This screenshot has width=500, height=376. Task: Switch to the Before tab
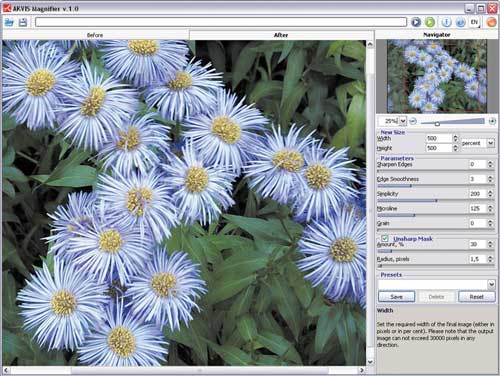click(95, 35)
